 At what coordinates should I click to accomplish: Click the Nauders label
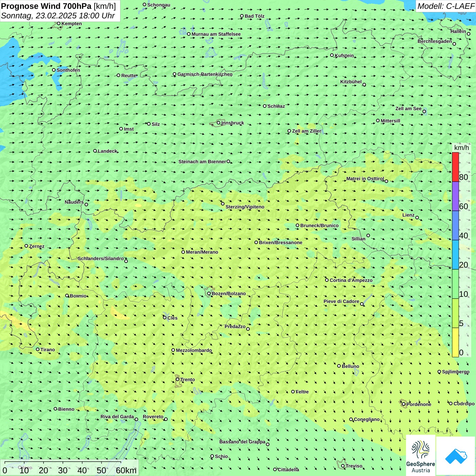pyautogui.click(x=74, y=202)
